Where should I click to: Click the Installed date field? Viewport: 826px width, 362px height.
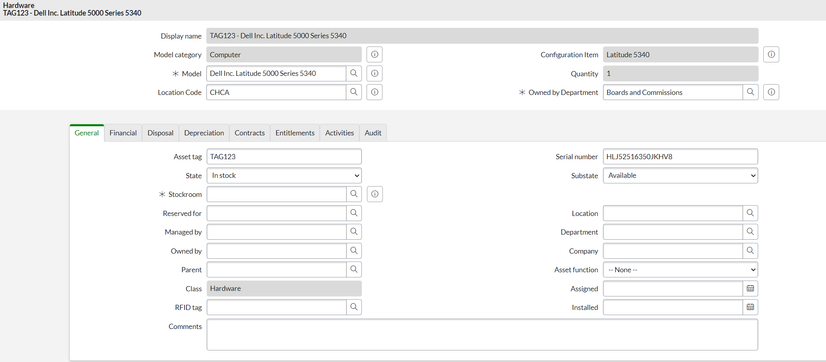coord(673,307)
